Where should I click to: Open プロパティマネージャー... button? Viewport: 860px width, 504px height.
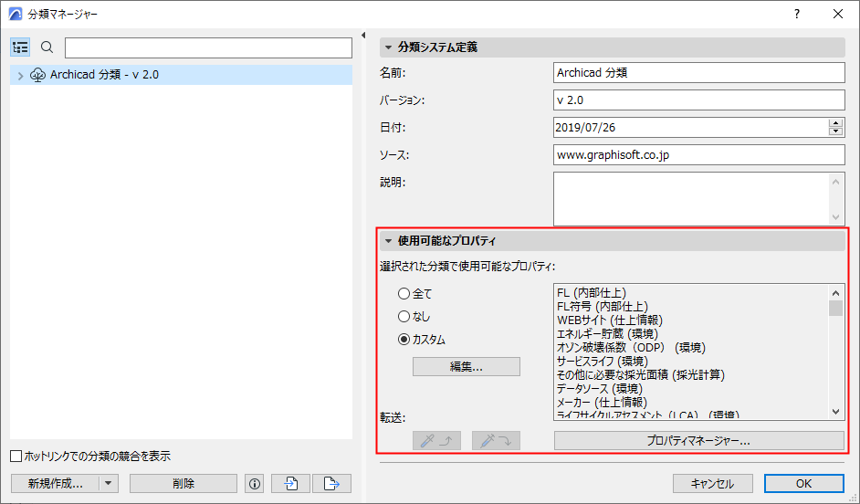pos(698,440)
